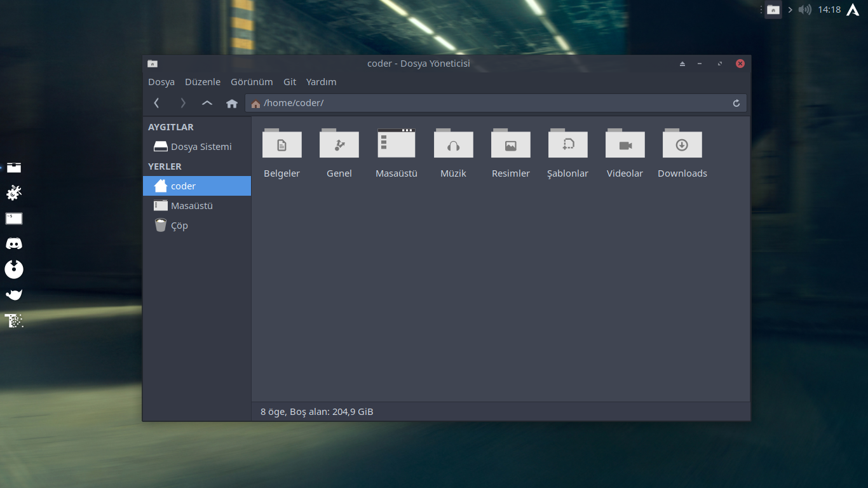Image resolution: width=868 pixels, height=488 pixels.
Task: Open the Git menu
Action: coord(290,82)
